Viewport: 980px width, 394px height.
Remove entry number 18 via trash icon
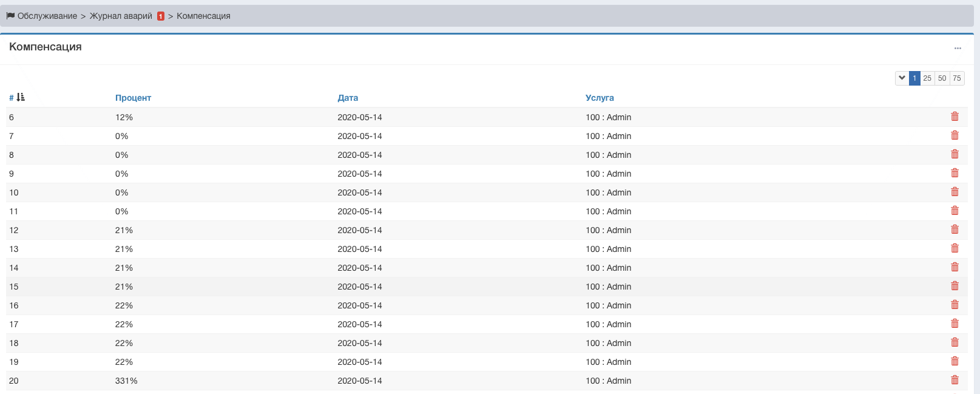pos(955,342)
